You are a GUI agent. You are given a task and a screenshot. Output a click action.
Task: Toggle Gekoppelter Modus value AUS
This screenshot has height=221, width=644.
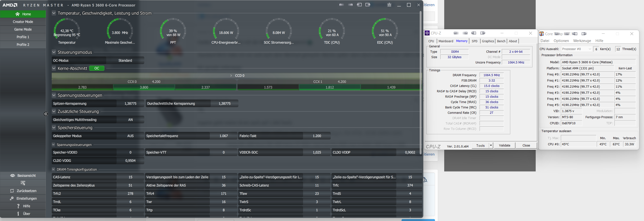pyautogui.click(x=130, y=136)
